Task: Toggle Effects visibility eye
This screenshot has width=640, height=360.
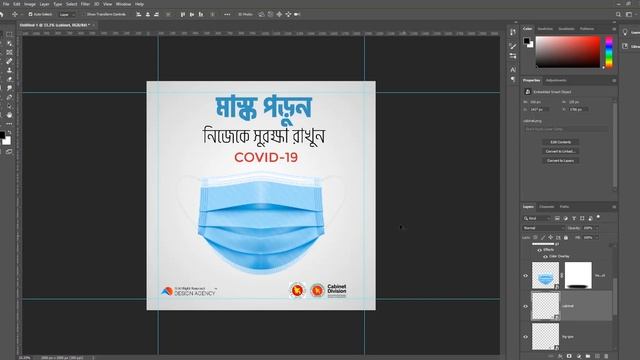Action: tap(540, 250)
